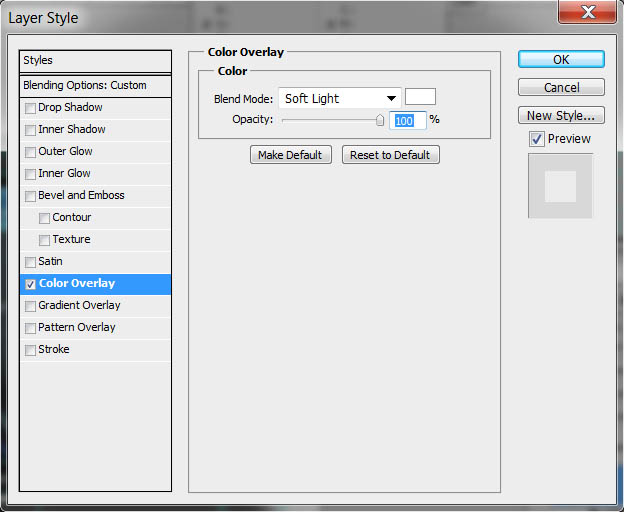This screenshot has height=512, width=624.
Task: Select Blending Options: Custom in the list
Action: point(95,86)
